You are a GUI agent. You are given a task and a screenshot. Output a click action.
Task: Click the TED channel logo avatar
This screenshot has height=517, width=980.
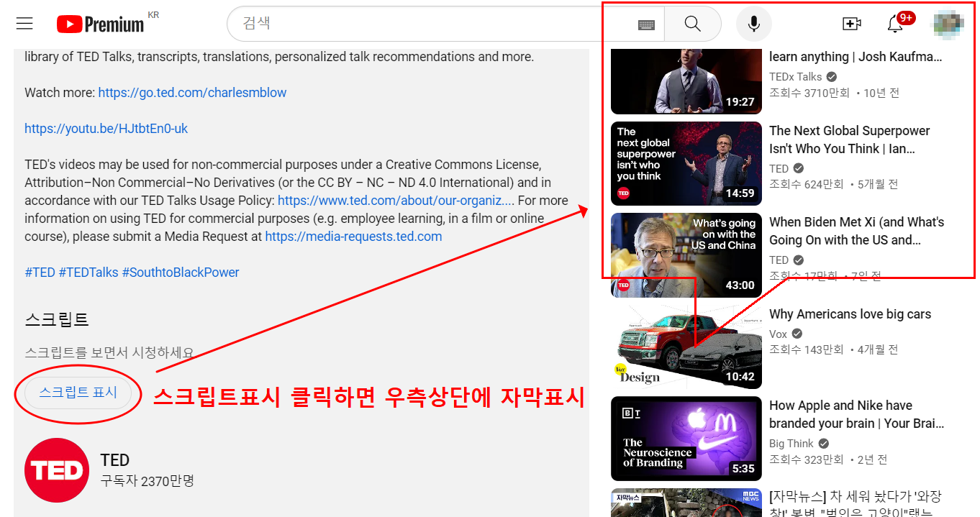[57, 470]
